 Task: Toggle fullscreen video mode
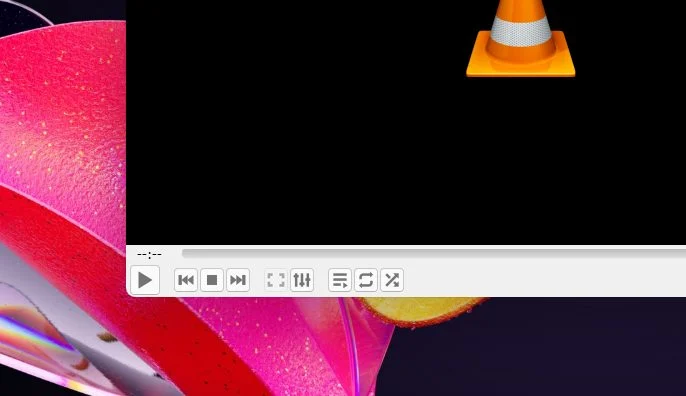pos(276,280)
